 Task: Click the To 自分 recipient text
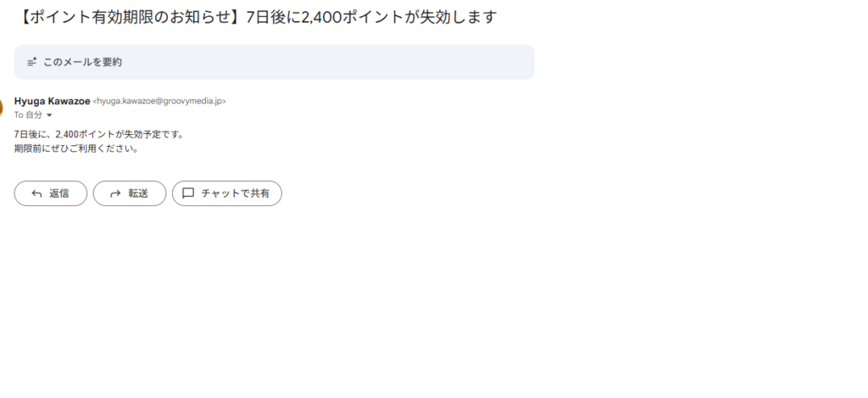pos(28,115)
